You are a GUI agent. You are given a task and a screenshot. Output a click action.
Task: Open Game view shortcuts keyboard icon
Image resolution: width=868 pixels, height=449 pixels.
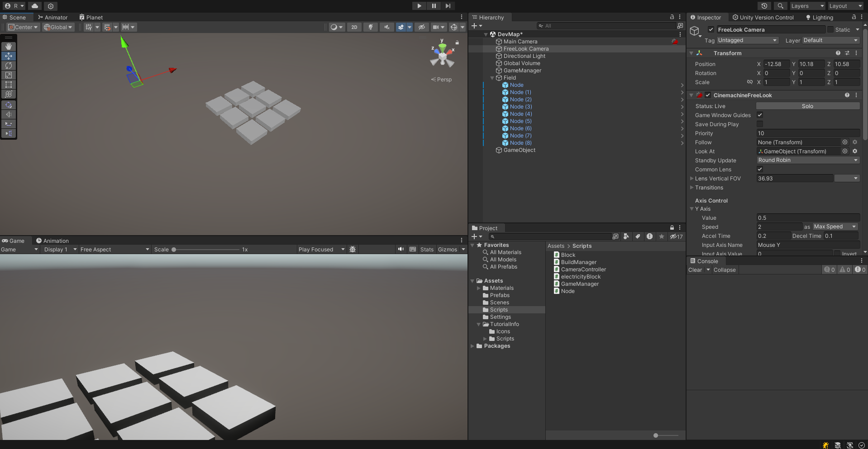(413, 249)
